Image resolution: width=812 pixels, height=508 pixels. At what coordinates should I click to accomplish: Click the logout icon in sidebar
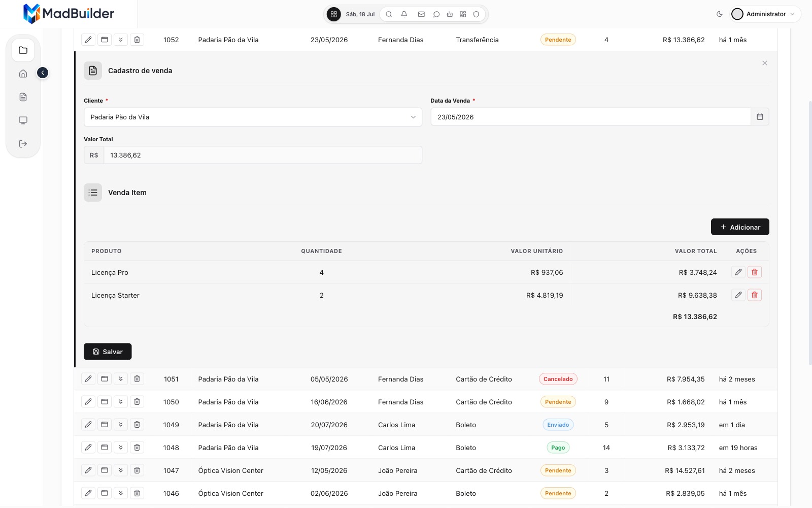click(23, 144)
